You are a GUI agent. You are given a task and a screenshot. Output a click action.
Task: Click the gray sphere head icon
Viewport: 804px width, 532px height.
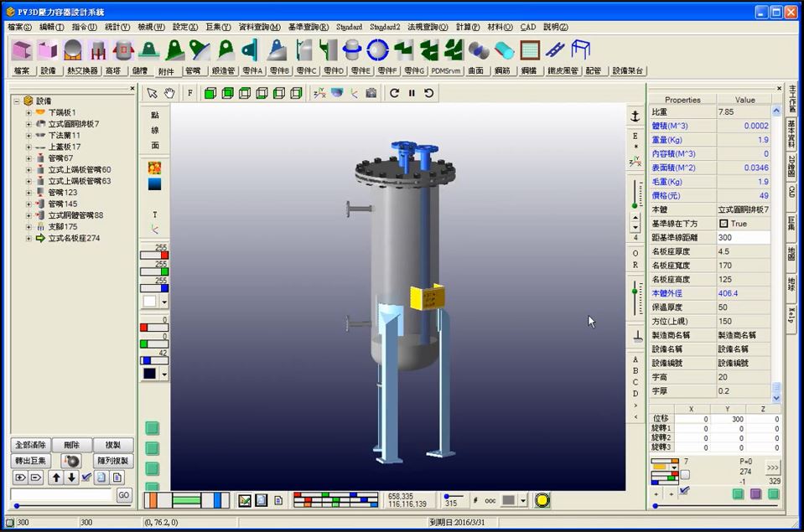tap(73, 50)
